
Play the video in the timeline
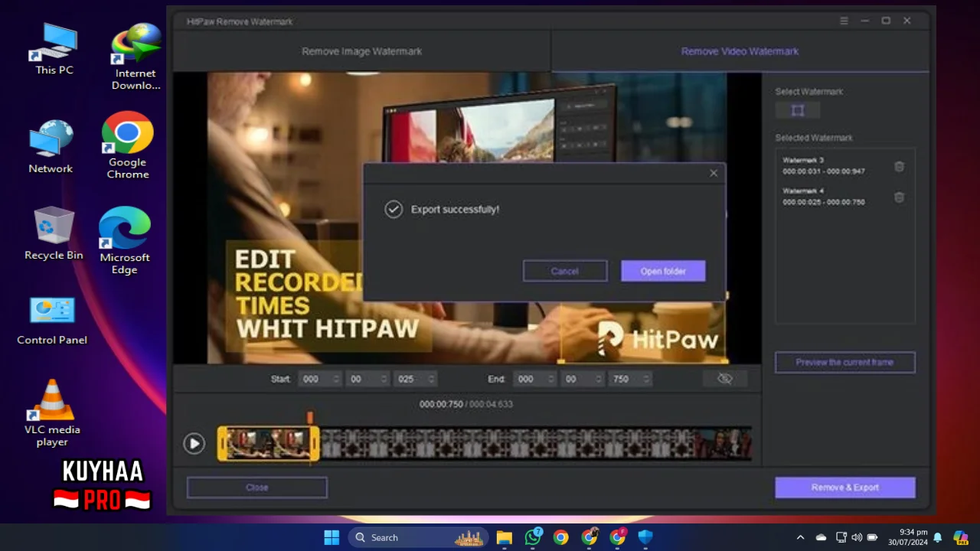pos(194,443)
